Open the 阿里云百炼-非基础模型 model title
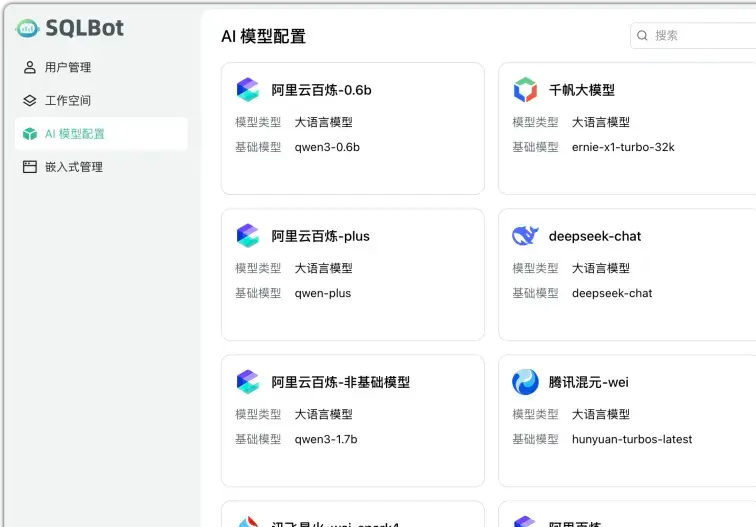 coord(340,382)
